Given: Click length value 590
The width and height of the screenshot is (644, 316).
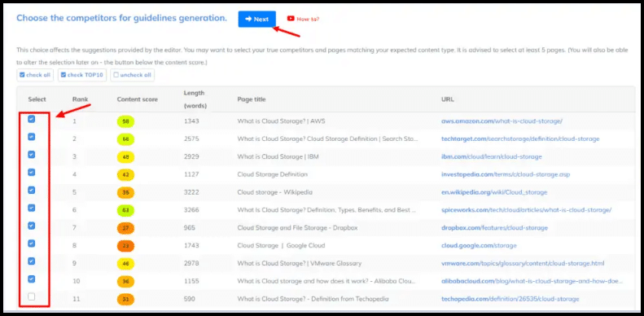Looking at the screenshot, I should (190, 299).
